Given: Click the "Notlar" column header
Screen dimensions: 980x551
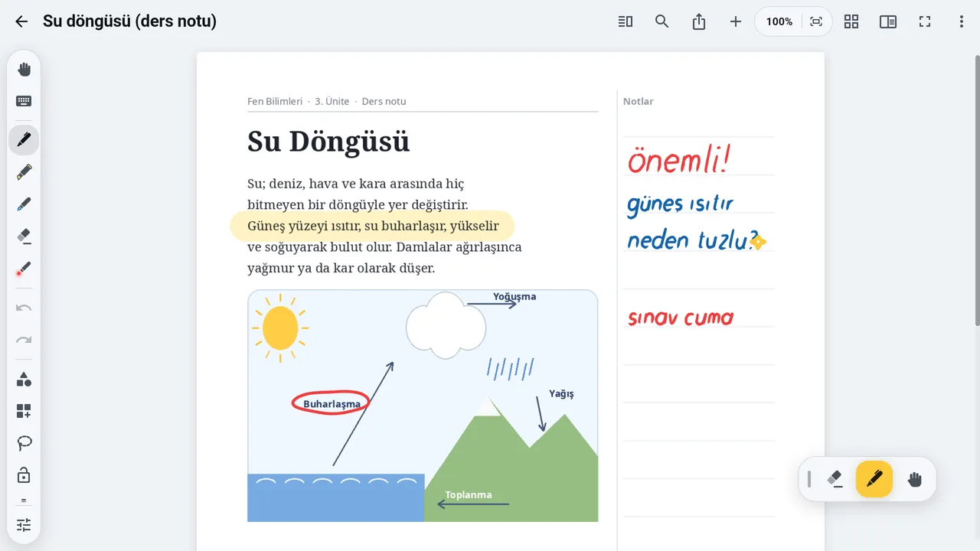Looking at the screenshot, I should (x=639, y=101).
